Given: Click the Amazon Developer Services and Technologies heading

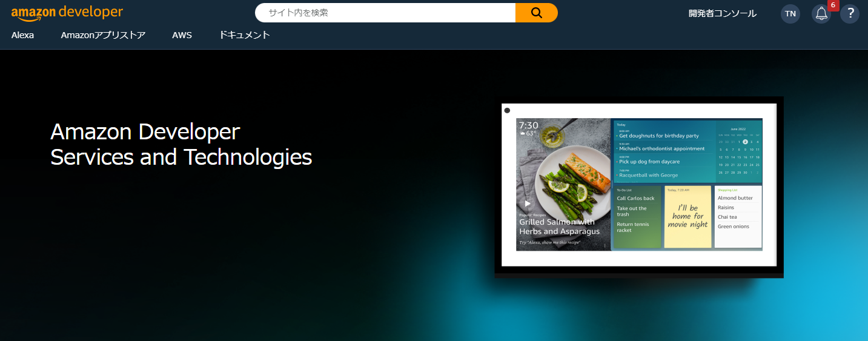Looking at the screenshot, I should (181, 144).
